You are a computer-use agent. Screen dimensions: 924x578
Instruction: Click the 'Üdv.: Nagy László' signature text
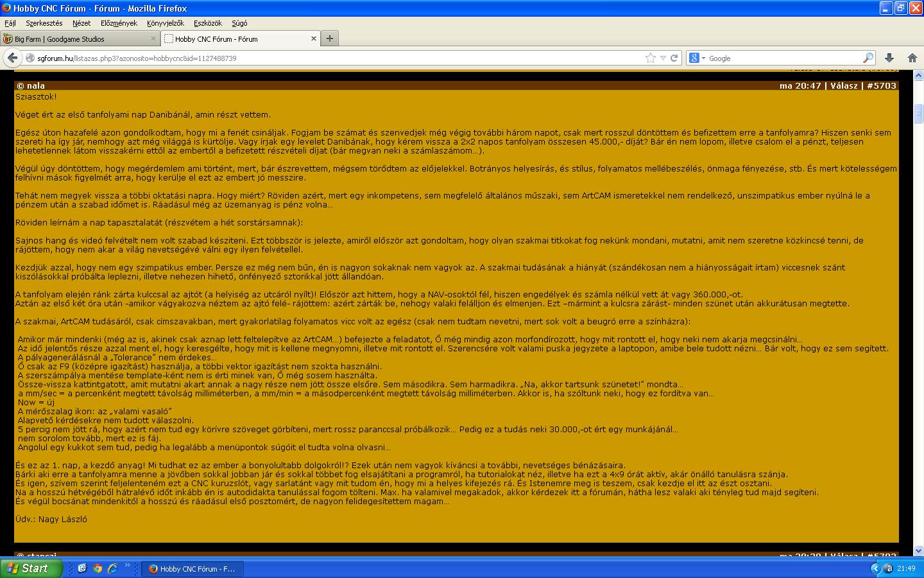click(x=51, y=519)
